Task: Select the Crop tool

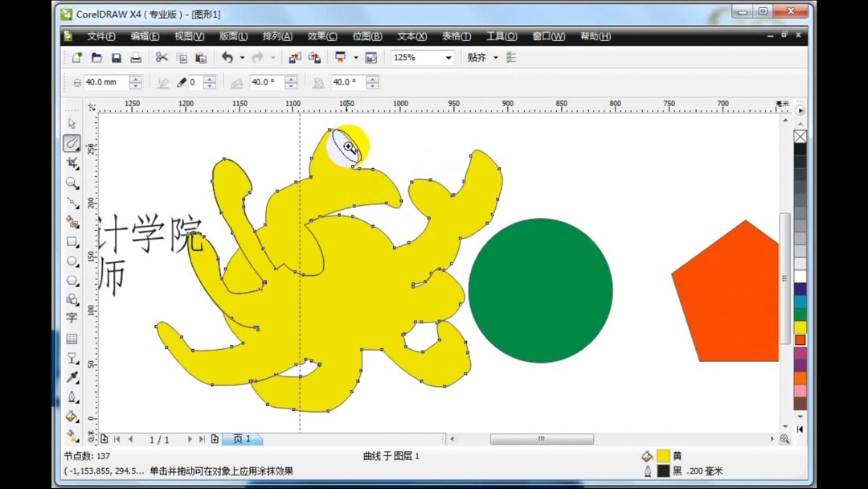Action: tap(72, 163)
